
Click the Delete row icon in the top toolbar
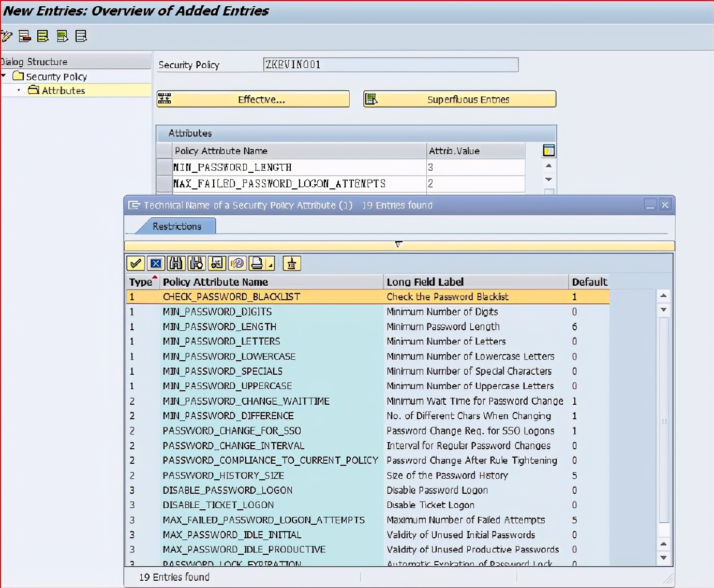(x=24, y=36)
